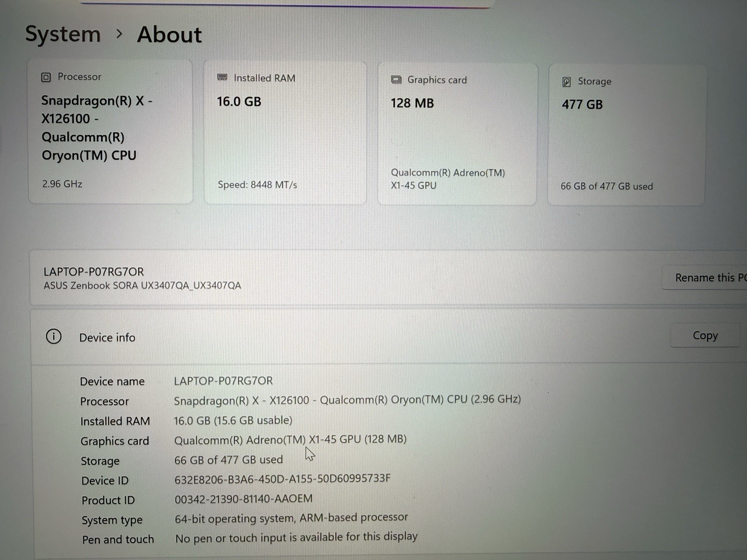Select LAPTOP-P07RG7OR name above model line
Image resolution: width=747 pixels, height=560 pixels.
click(x=94, y=272)
